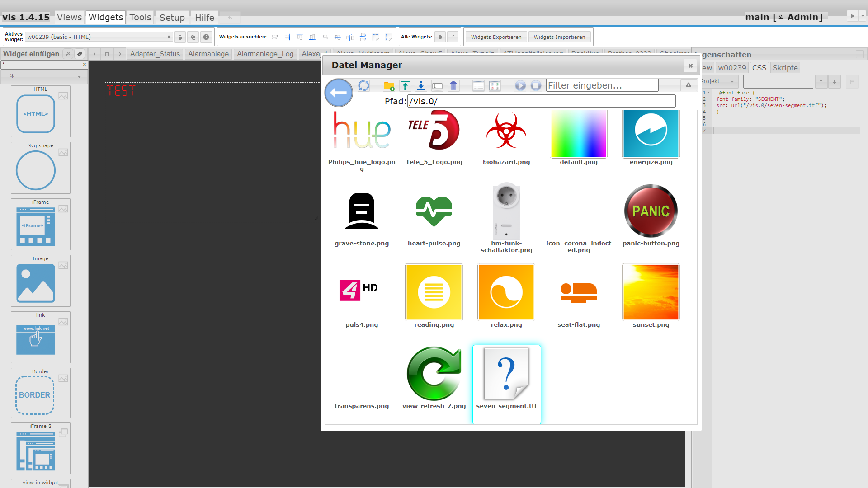This screenshot has width=868, height=488.
Task: Click the green upload file icon
Action: tap(405, 85)
